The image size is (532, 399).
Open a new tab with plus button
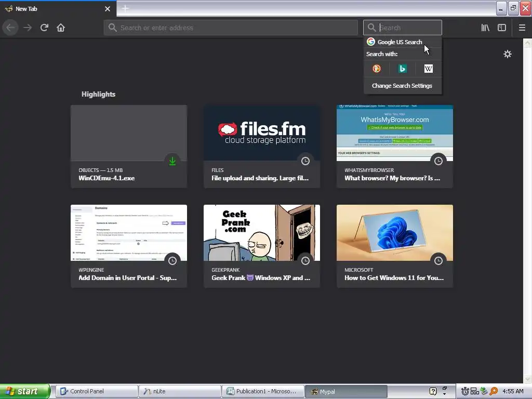click(x=125, y=8)
